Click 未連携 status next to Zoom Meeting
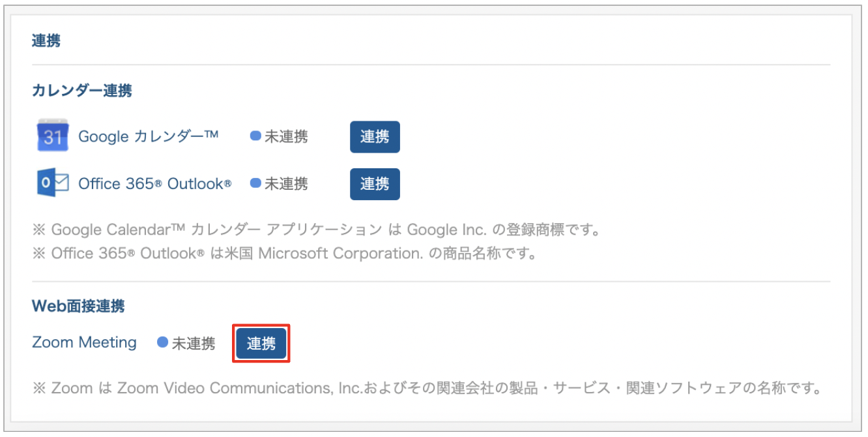Viewport: 868px width, 437px height. (186, 343)
